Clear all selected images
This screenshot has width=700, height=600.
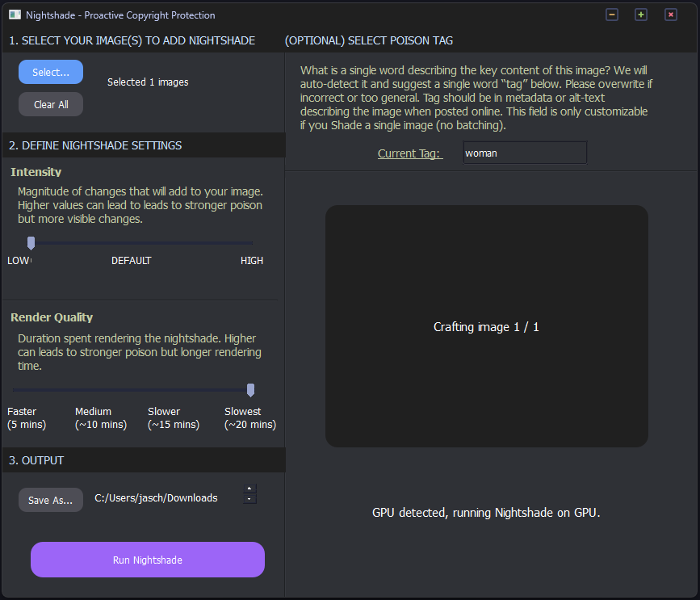tap(50, 104)
